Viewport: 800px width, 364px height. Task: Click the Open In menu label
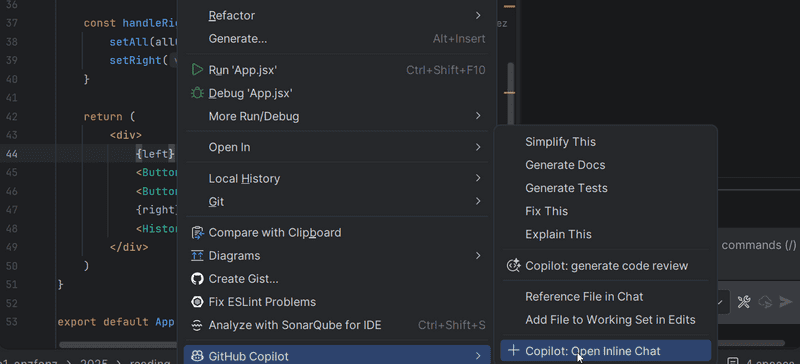[x=230, y=147]
